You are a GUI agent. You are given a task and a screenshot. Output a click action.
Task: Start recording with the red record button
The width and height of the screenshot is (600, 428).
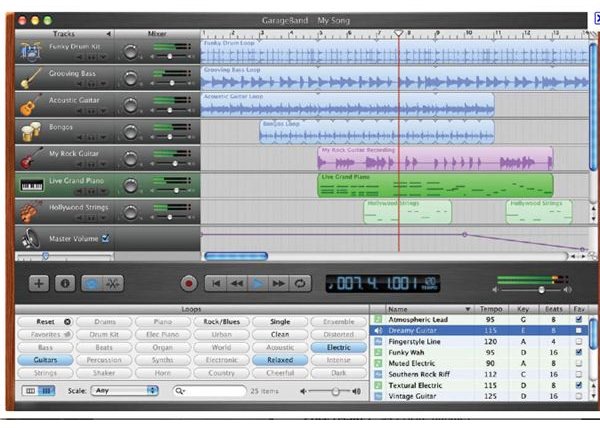click(189, 283)
